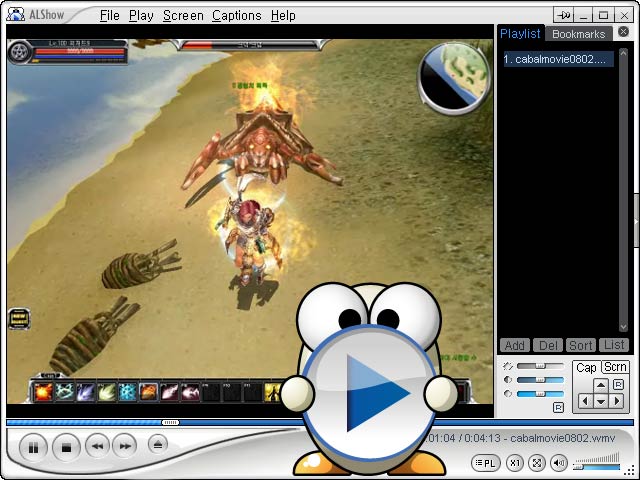Switch to the Bookmarks tab
Screen dimensions: 640x480
pyautogui.click(x=578, y=34)
